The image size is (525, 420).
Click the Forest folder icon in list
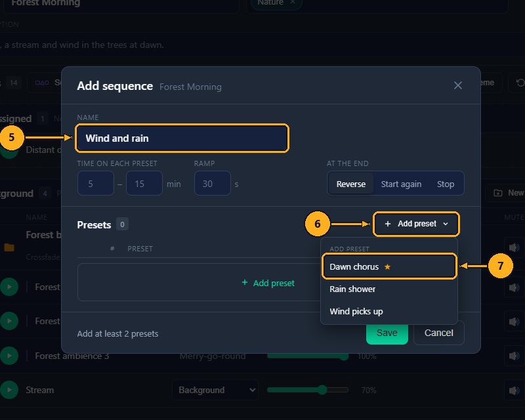click(9, 247)
